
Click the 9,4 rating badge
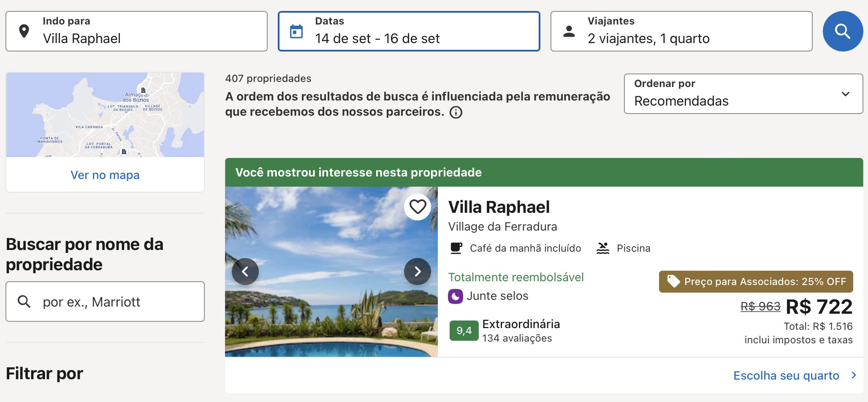[464, 331]
